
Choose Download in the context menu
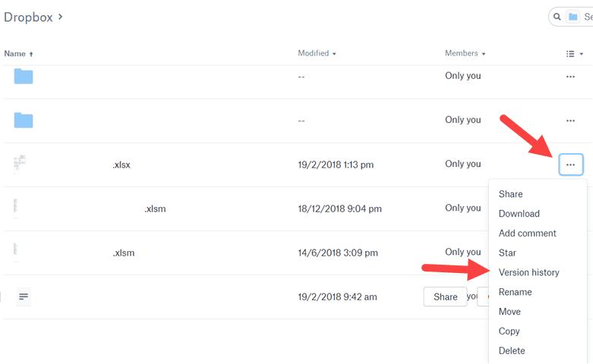click(519, 214)
